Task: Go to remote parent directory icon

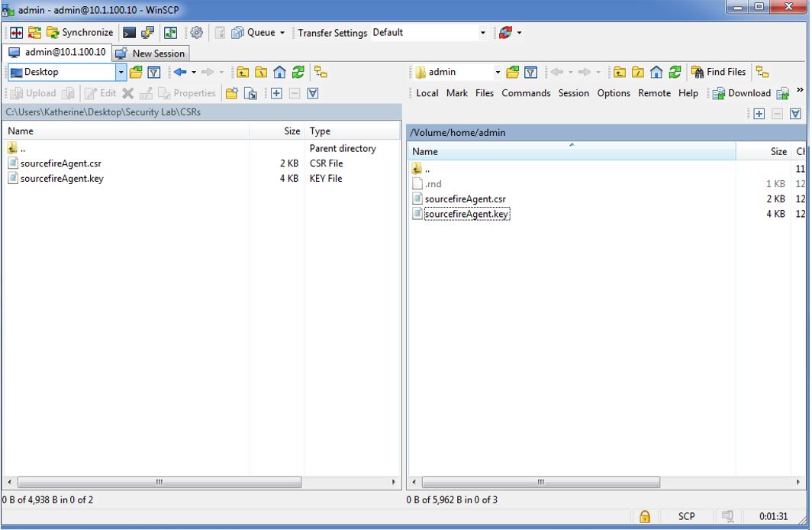Action: coord(620,72)
